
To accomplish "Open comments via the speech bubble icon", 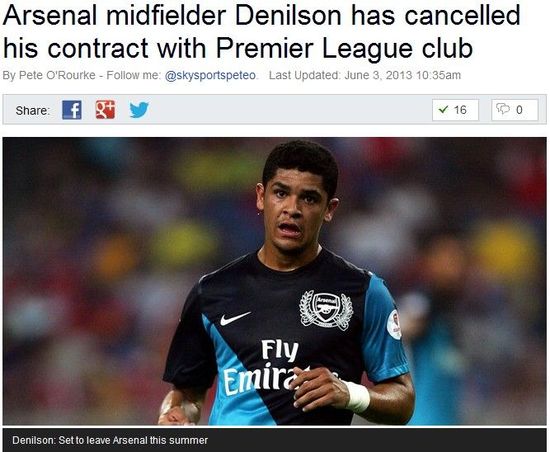I will coord(503,109).
